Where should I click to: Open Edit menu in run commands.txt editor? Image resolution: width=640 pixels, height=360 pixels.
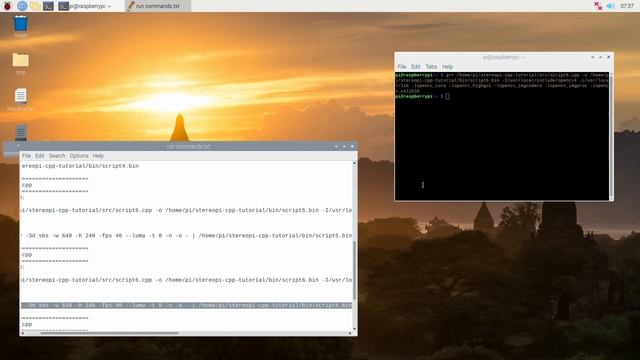(x=40, y=156)
